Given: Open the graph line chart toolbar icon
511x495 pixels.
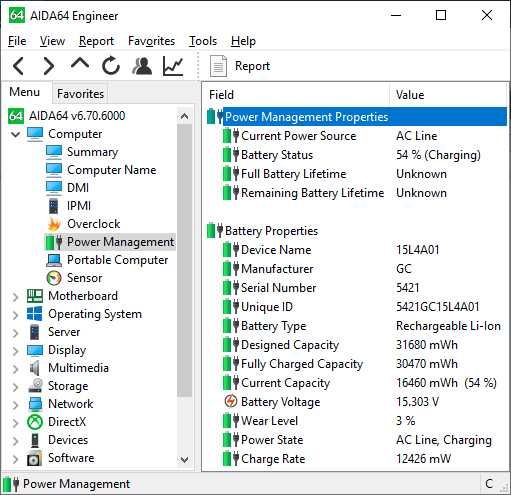Looking at the screenshot, I should point(173,66).
